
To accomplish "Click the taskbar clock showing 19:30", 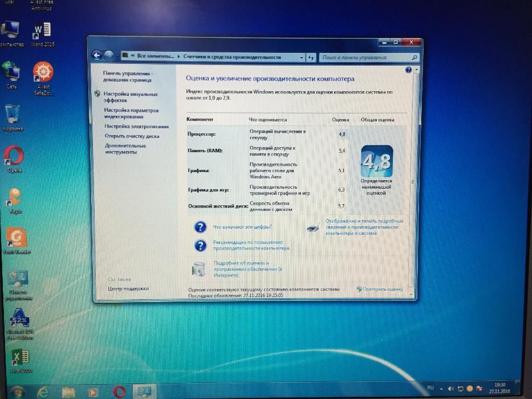I will 499,388.
